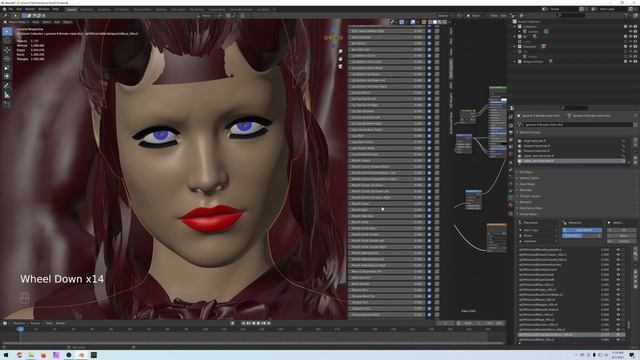
Task: Select the Move tool in left toolbar
Action: pyautogui.click(x=7, y=50)
